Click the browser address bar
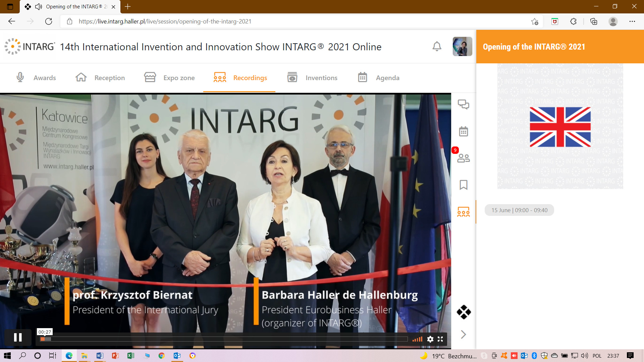Screen dimensions: 644x362 pyautogui.click(x=302, y=21)
